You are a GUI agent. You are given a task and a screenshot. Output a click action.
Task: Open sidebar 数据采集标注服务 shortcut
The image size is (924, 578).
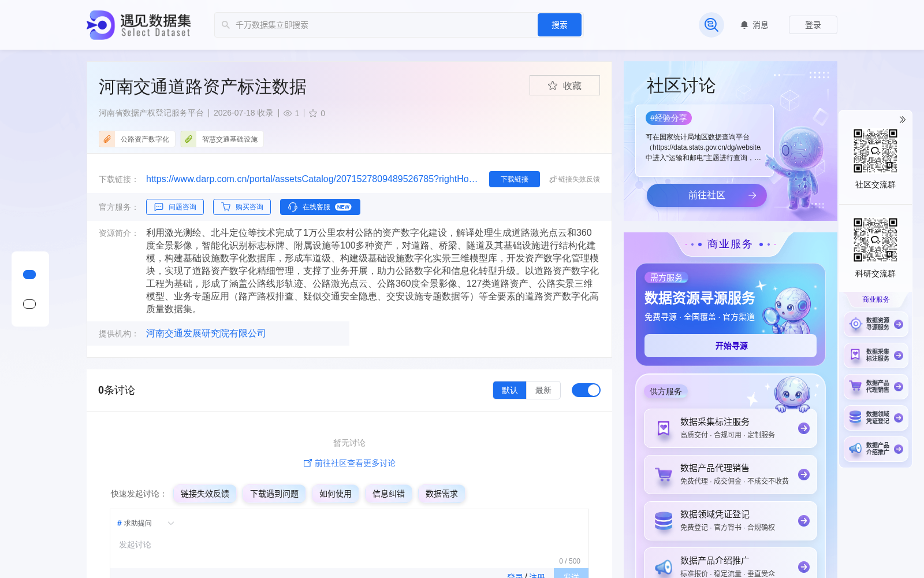tap(876, 355)
